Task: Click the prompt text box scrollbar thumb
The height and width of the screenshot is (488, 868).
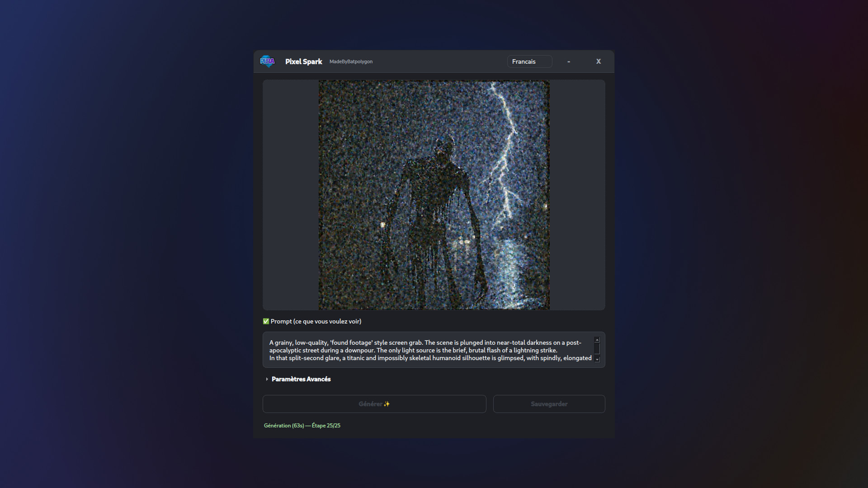Action: [597, 348]
